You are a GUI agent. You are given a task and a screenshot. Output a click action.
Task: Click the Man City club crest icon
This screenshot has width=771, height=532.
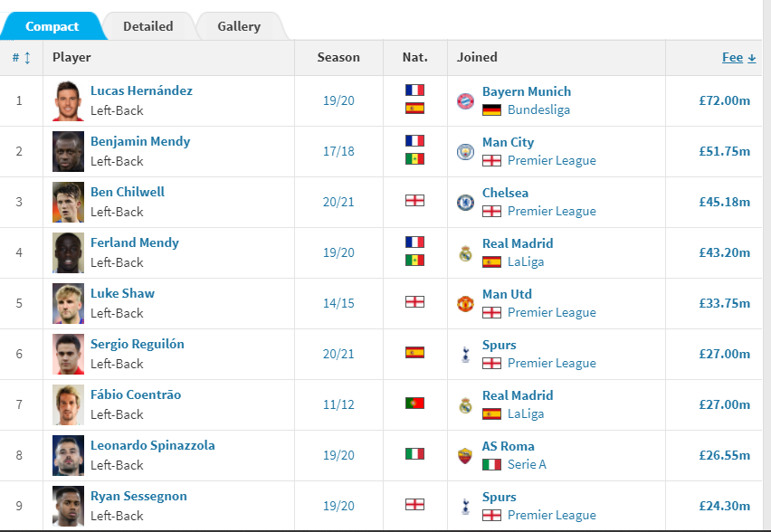(x=465, y=151)
